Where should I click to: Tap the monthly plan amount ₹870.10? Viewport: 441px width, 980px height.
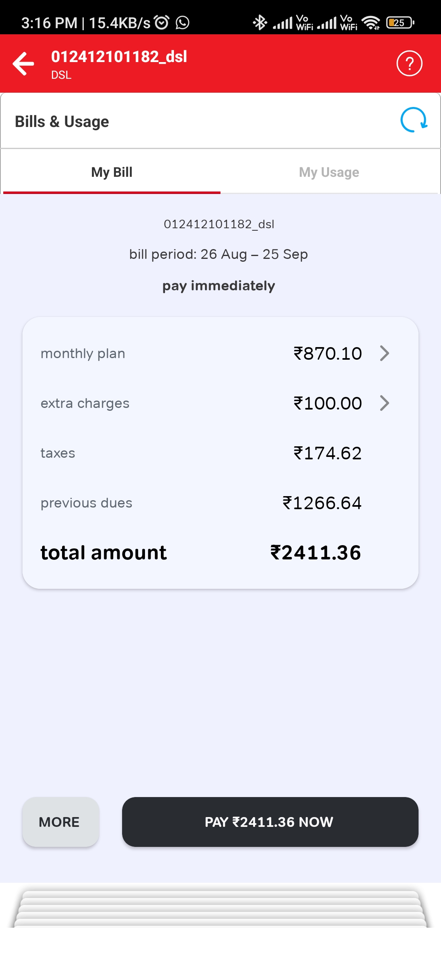coord(327,354)
